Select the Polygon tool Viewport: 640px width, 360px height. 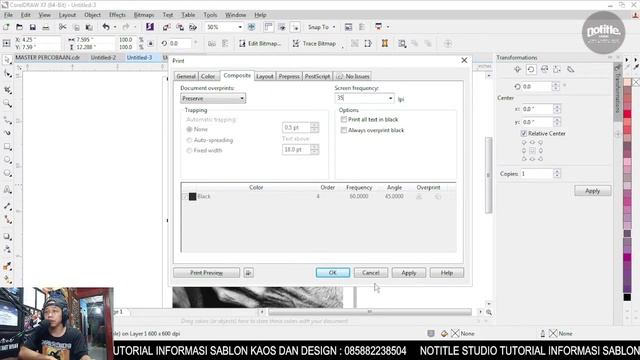[x=7, y=173]
